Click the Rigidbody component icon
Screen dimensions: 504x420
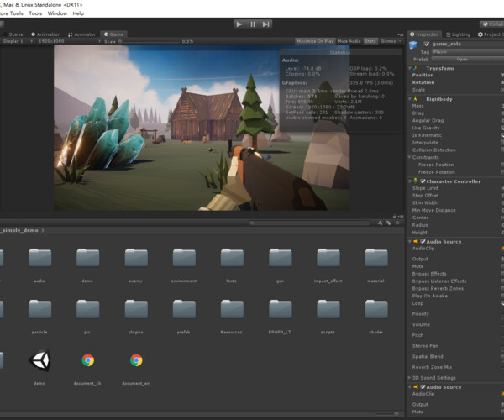click(x=417, y=99)
